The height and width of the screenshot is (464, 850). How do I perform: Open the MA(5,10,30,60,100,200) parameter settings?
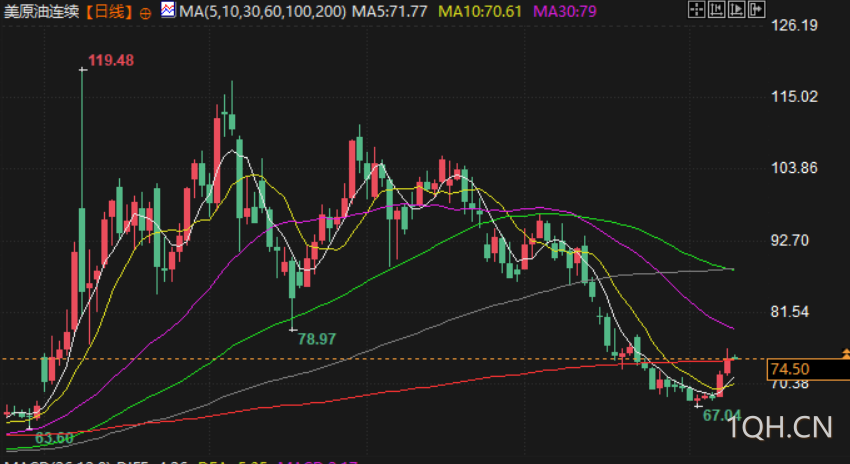[x=262, y=11]
